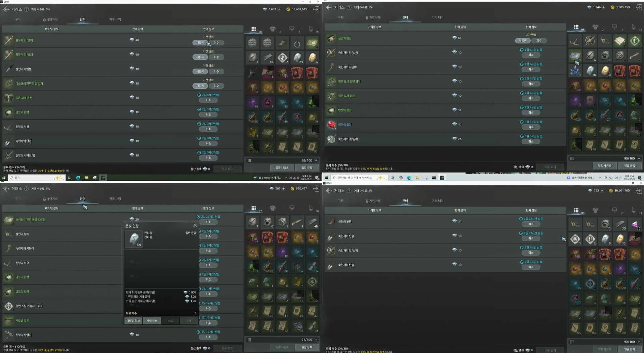644x353 pixels.
Task: Cancel 신망의 신발 listing in bottom-right window
Action: [531, 224]
